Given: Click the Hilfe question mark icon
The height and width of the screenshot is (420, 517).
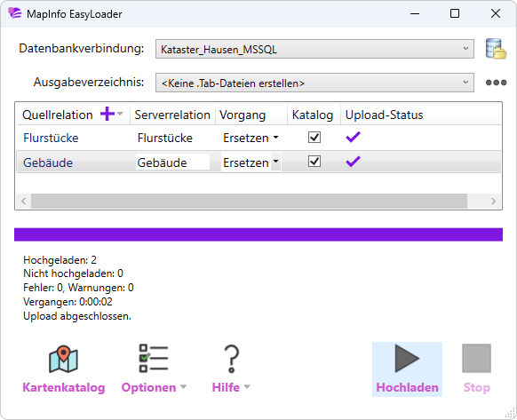Looking at the screenshot, I should click(232, 359).
